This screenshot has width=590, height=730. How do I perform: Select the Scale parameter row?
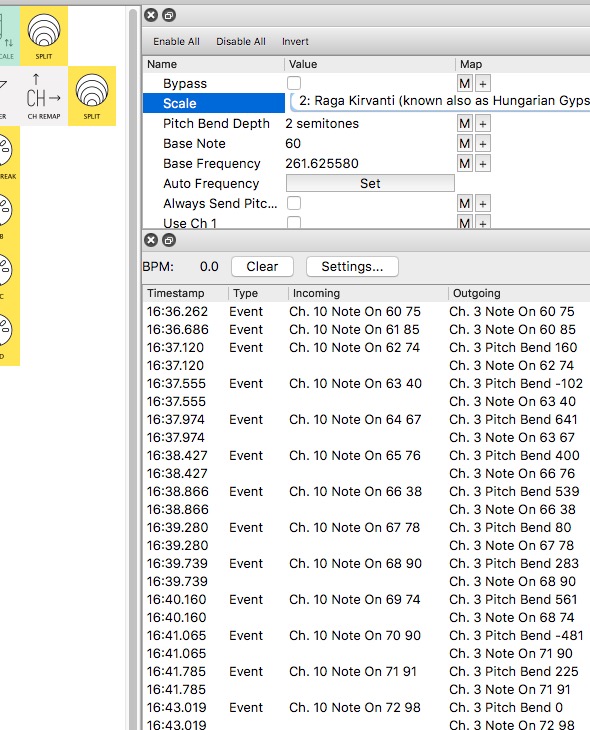(214, 103)
